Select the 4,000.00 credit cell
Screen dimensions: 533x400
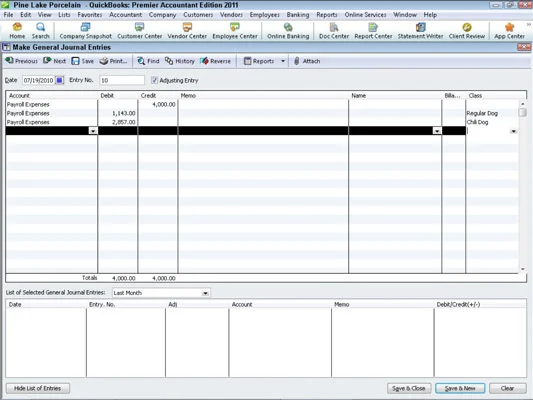[x=158, y=104]
